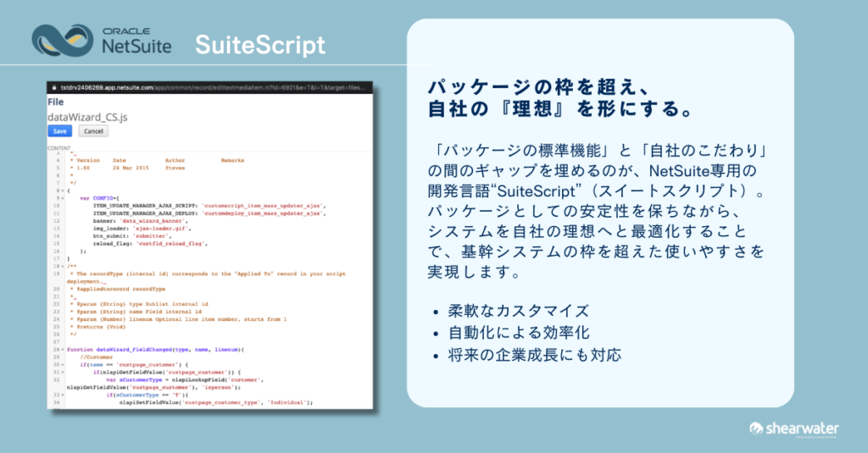Image resolution: width=868 pixels, height=453 pixels.
Task: Click the Shearwater cloud logo icon
Action: tap(759, 428)
